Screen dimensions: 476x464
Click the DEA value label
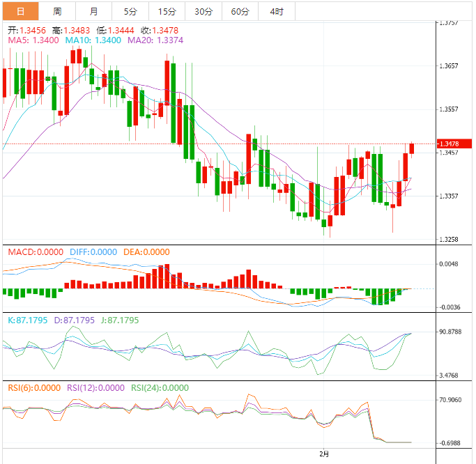(146, 252)
